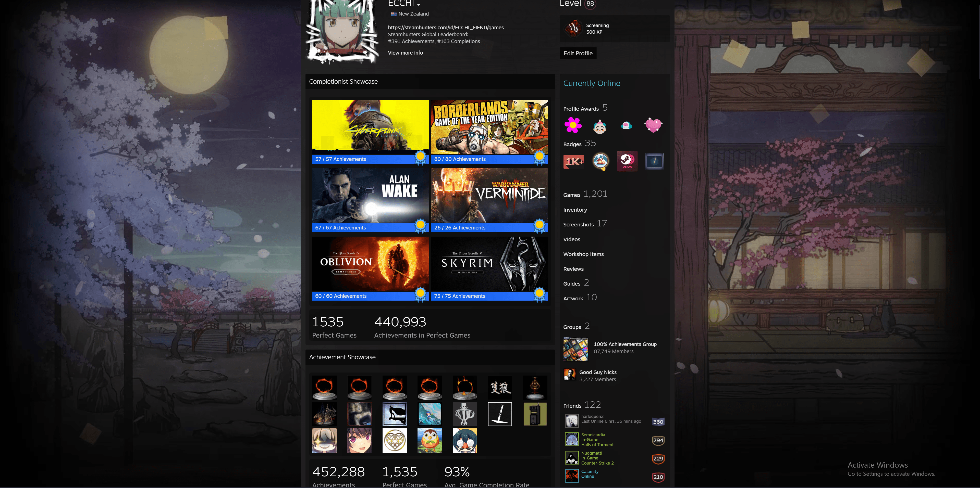Open friend Semeicardia's profile
Image resolution: width=980 pixels, height=488 pixels.
(593, 435)
